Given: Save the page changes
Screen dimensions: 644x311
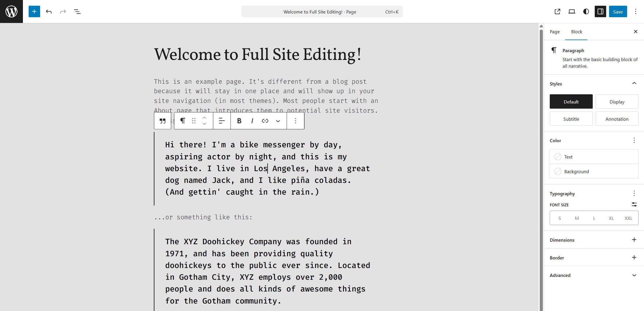Looking at the screenshot, I should pos(618,11).
